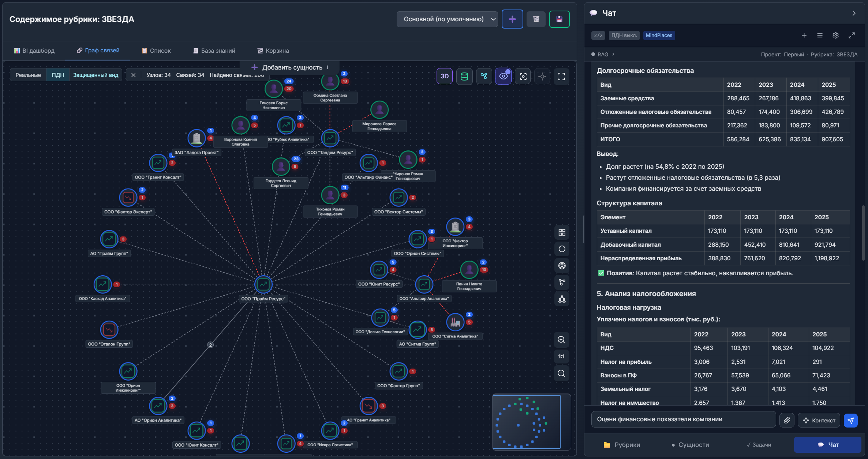
Task: Switch to the Список tab
Action: [x=156, y=51]
